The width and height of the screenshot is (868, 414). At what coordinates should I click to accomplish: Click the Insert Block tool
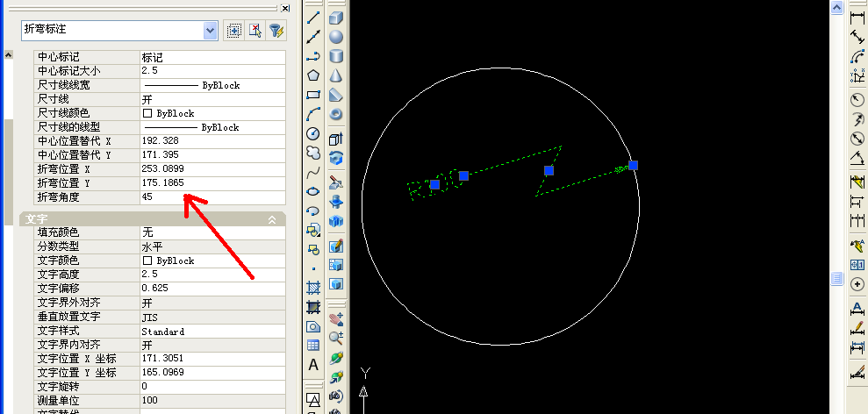coord(313,231)
